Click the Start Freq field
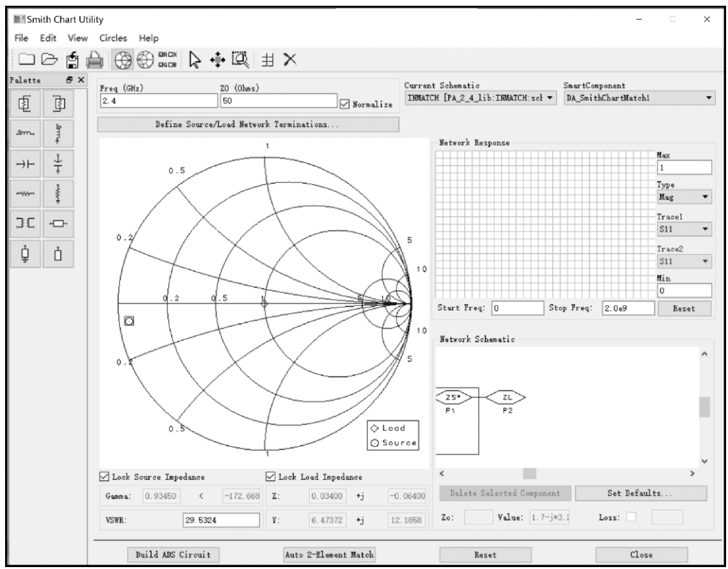Screen dimensions: 728x569 [x=518, y=308]
